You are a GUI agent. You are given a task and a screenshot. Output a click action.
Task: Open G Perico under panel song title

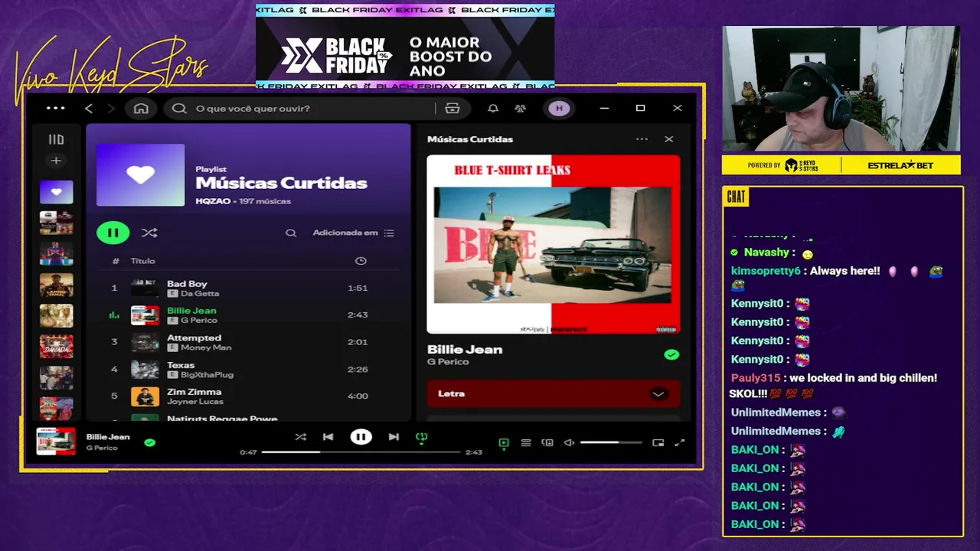tap(448, 362)
